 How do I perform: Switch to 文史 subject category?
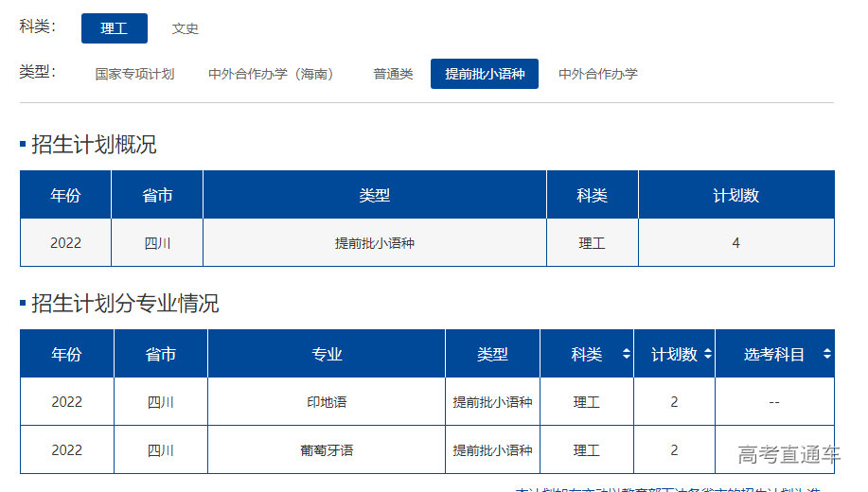point(186,28)
